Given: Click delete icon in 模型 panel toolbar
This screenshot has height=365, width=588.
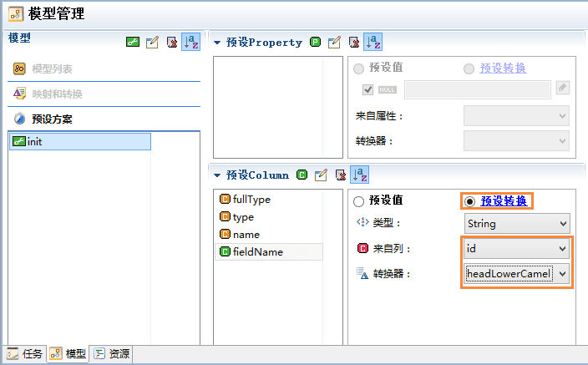Looking at the screenshot, I should (172, 42).
